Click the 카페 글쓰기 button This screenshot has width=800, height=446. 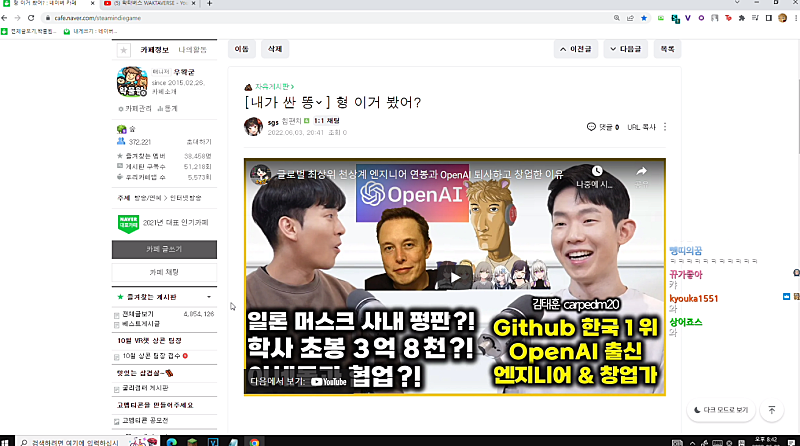coord(164,249)
